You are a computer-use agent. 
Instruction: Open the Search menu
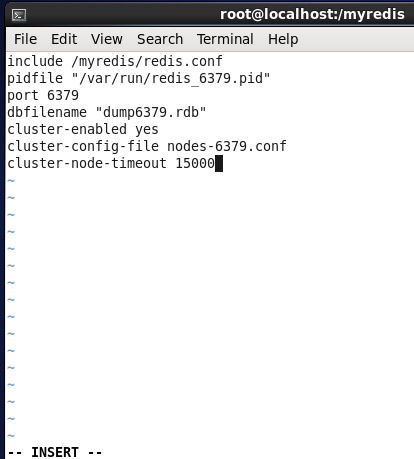160,39
